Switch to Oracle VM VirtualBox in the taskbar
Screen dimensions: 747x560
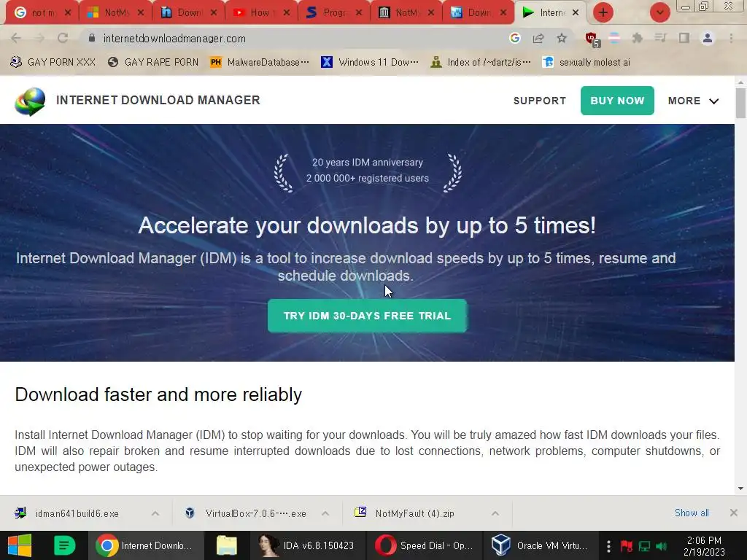tap(541, 545)
